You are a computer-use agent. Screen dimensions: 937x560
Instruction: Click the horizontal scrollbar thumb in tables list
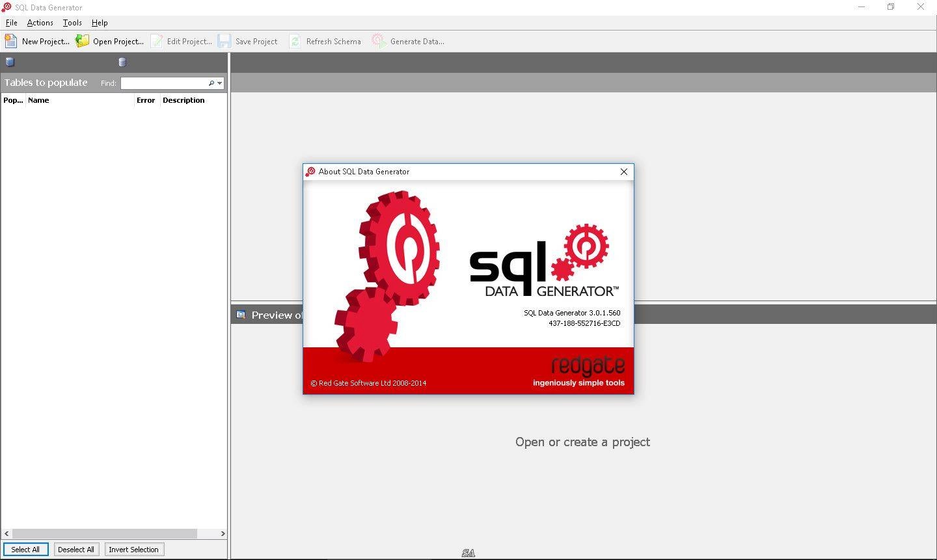click(105, 533)
